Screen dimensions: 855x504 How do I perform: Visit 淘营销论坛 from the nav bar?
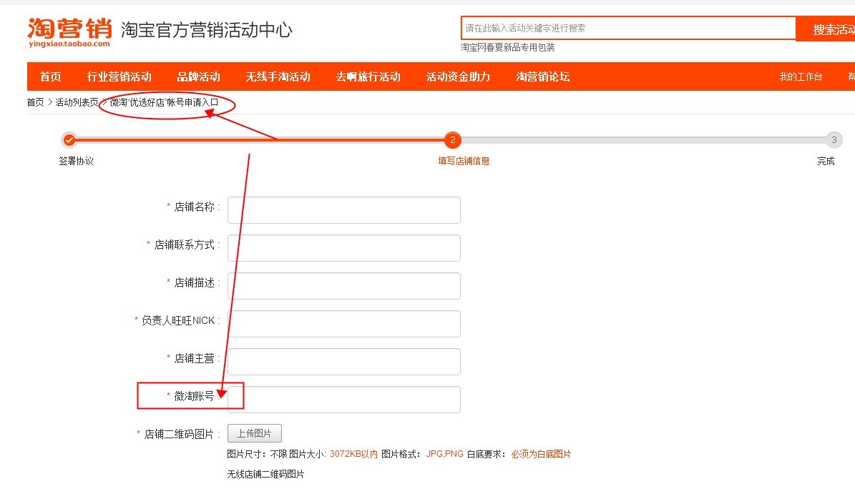(543, 76)
